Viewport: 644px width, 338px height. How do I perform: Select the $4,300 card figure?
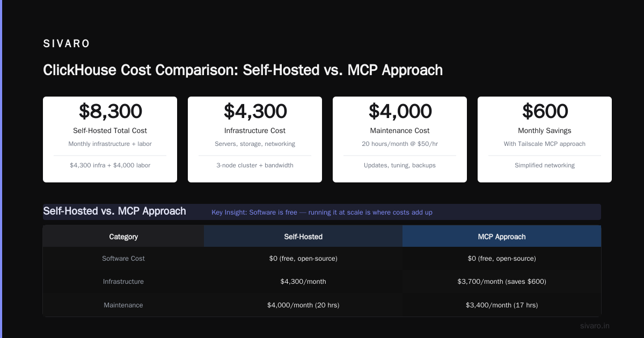255,111
